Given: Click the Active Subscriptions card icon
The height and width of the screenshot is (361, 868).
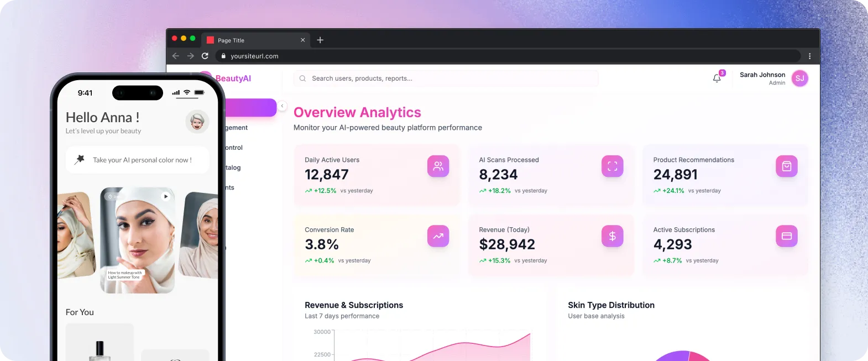Looking at the screenshot, I should coord(786,236).
